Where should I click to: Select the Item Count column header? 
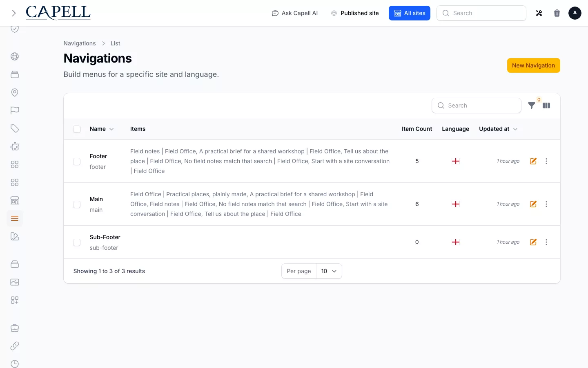pos(416,129)
